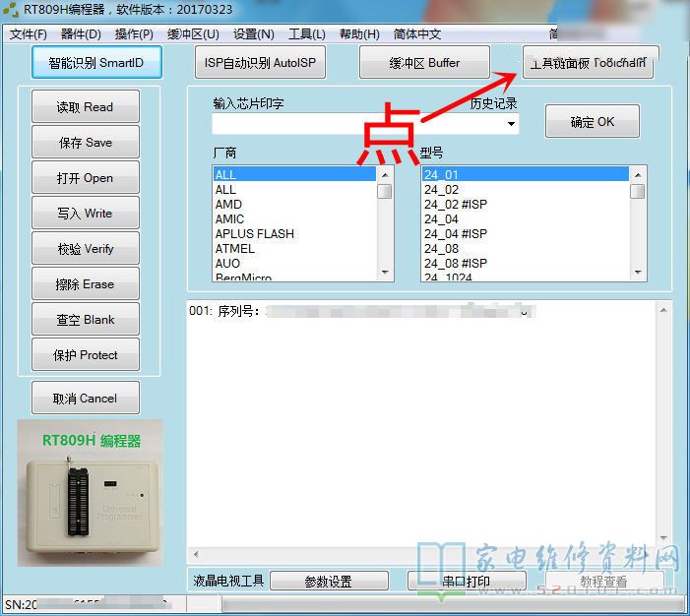This screenshot has height=616, width=690.
Task: Open the 缓冲区 Buffer view
Action: coord(423,63)
